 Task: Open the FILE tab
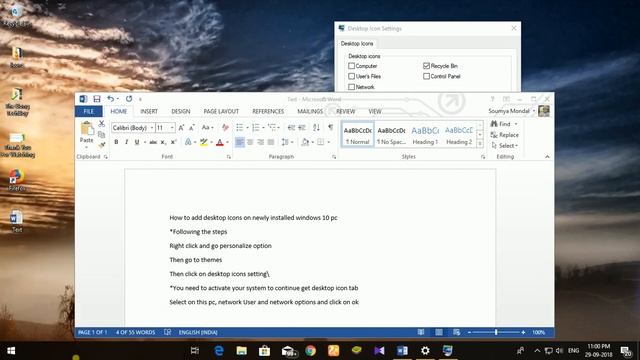(89, 111)
